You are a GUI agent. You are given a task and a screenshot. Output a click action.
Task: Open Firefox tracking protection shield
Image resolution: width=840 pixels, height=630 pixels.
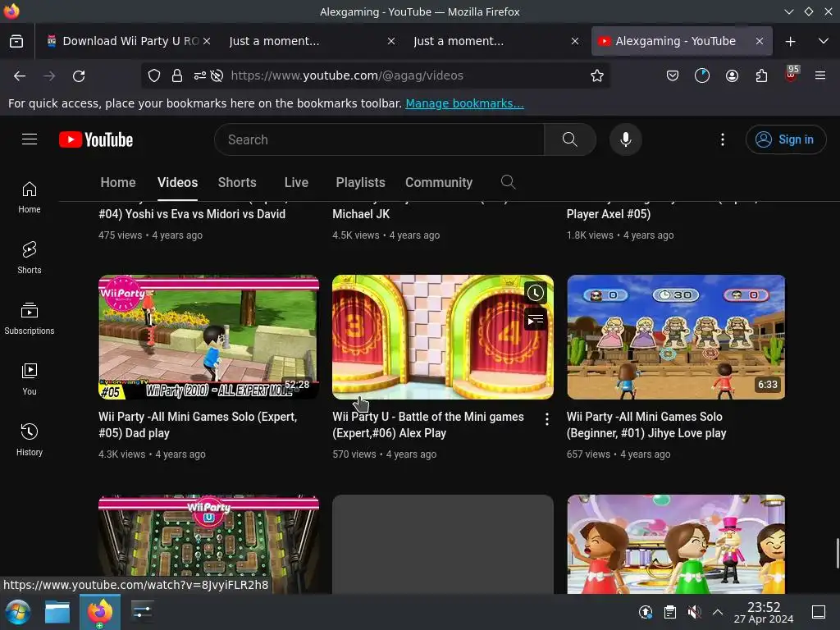tap(154, 76)
